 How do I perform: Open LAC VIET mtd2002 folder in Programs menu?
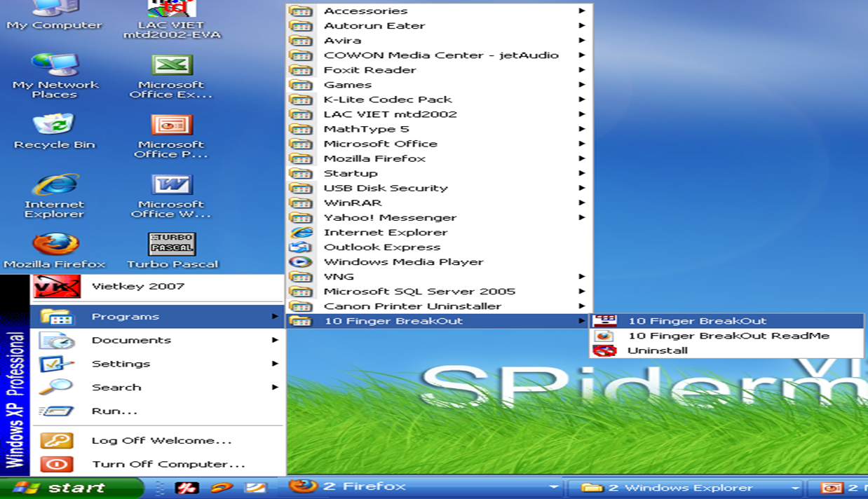click(x=439, y=114)
